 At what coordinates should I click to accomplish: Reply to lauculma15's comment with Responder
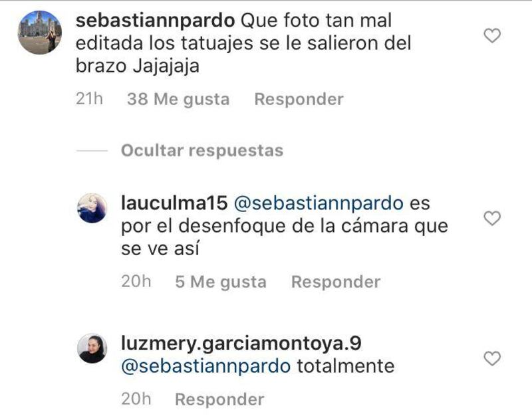[336, 282]
